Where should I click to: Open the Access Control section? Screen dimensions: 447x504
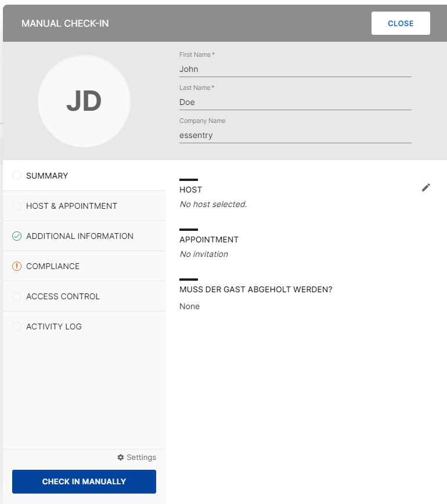(x=84, y=296)
